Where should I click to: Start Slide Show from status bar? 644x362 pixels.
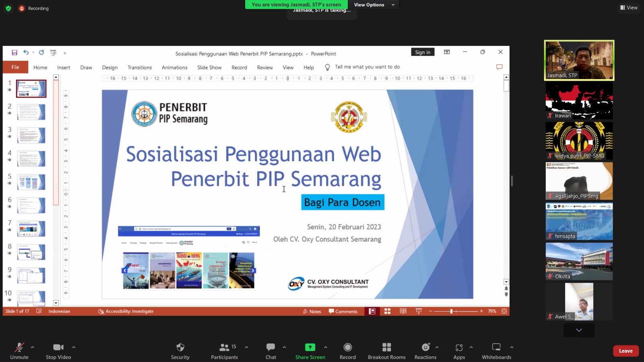[x=419, y=311]
